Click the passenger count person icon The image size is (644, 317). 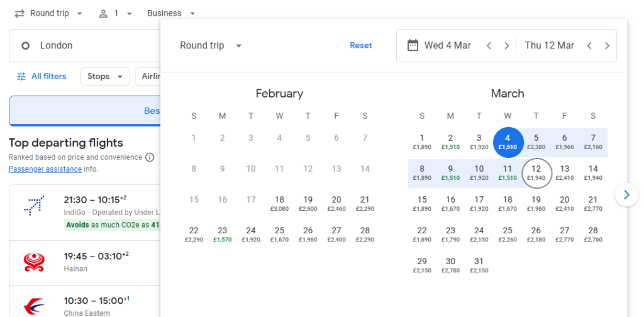click(x=104, y=13)
